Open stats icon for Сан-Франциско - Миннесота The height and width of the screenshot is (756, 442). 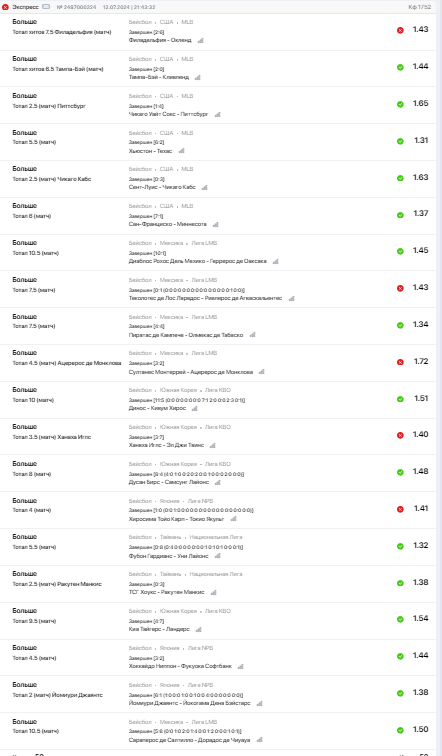pos(215,225)
